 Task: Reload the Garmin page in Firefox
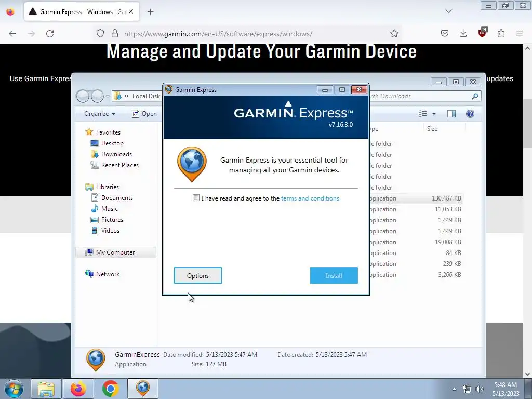(x=50, y=34)
